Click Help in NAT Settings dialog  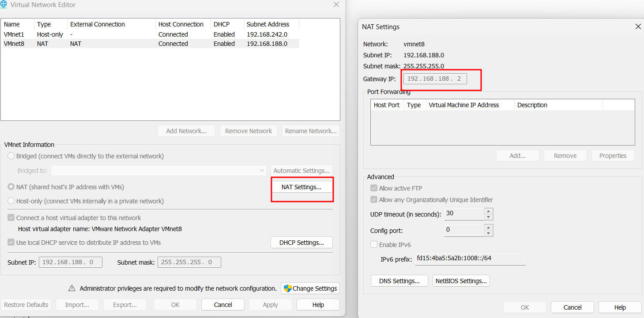point(620,307)
